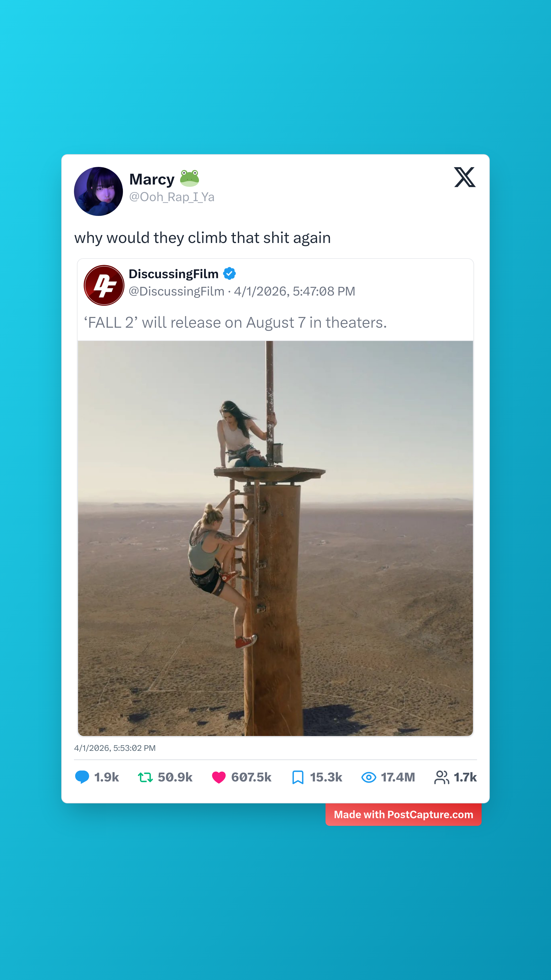Click the @DiscussingFilm handle
Screen dimensions: 551x980
[x=177, y=291]
